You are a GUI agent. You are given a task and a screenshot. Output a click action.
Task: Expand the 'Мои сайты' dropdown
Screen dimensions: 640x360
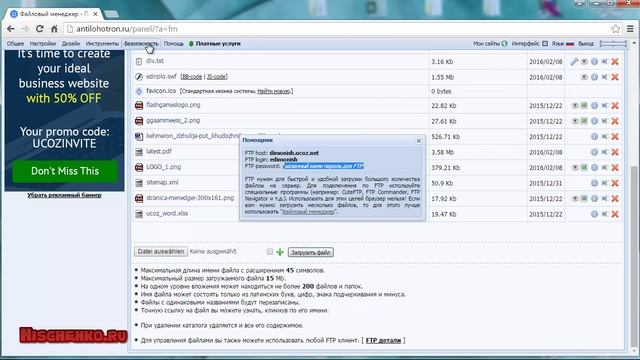pos(490,43)
